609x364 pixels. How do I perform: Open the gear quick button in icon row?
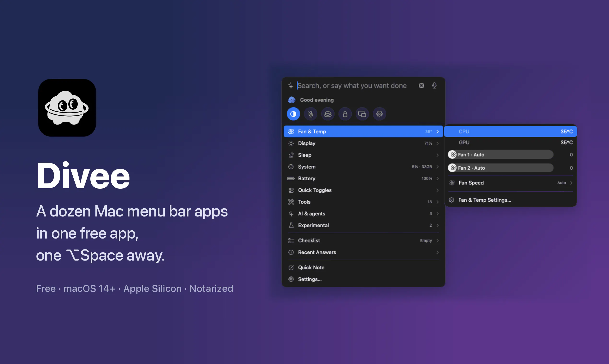[x=379, y=114]
